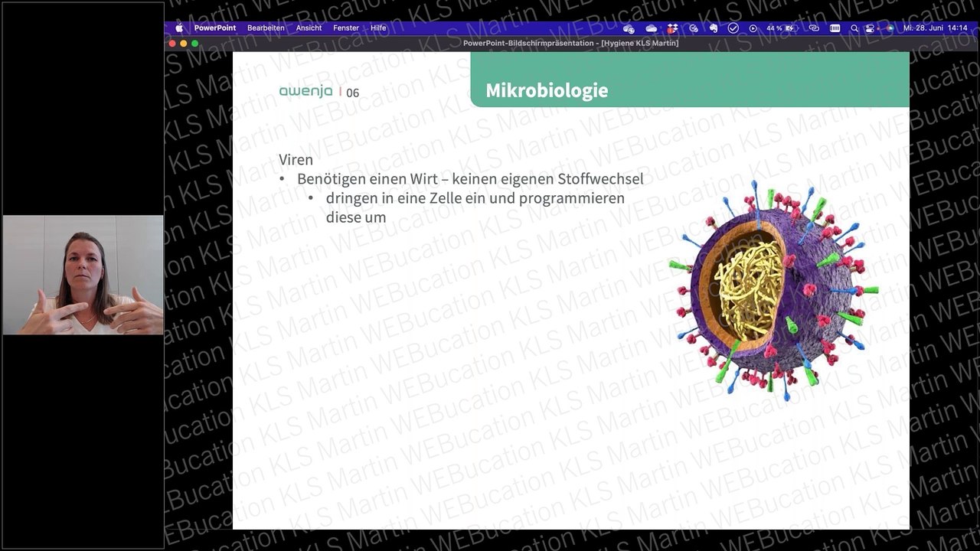
Task: Click the green fullscreen window button
Action: [195, 44]
